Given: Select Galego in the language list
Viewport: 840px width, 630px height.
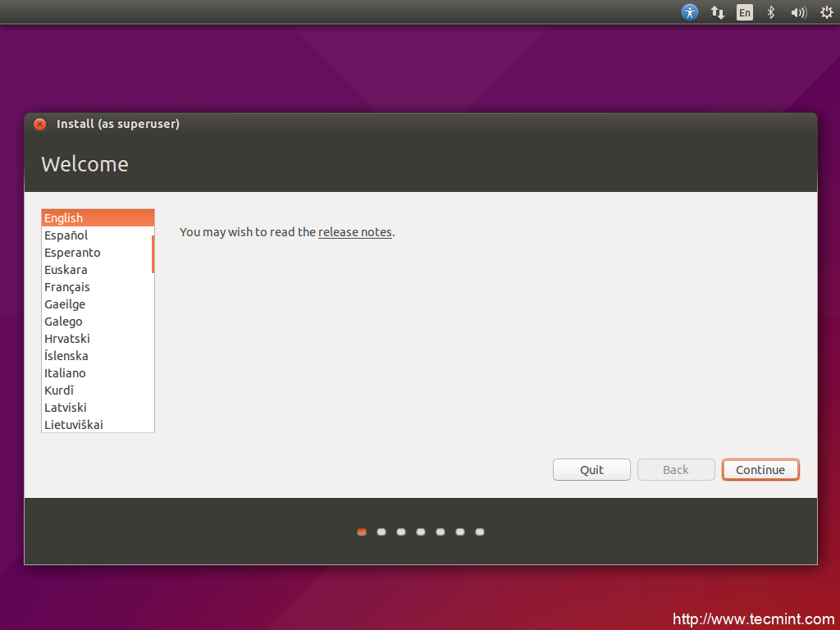Looking at the screenshot, I should (98, 321).
